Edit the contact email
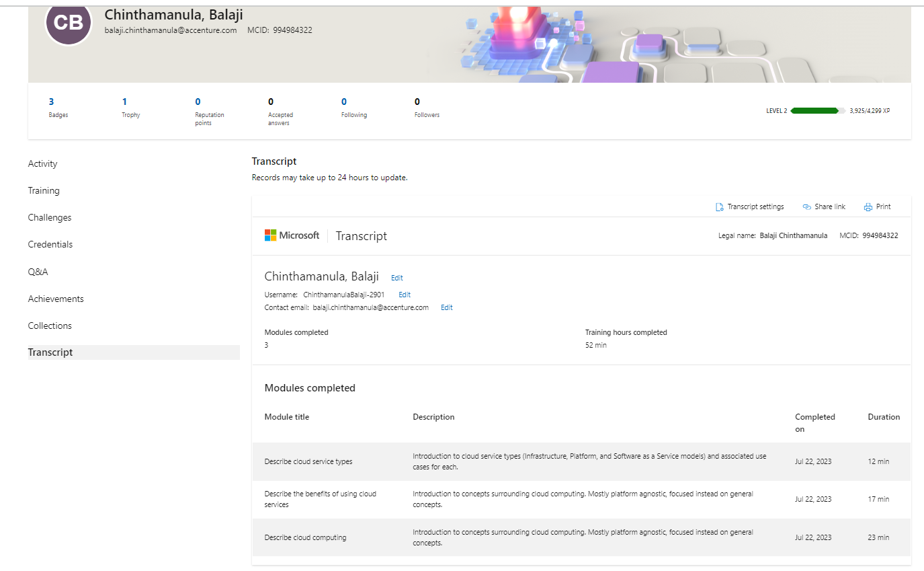Screen dimensions: 924x571 click(x=447, y=307)
